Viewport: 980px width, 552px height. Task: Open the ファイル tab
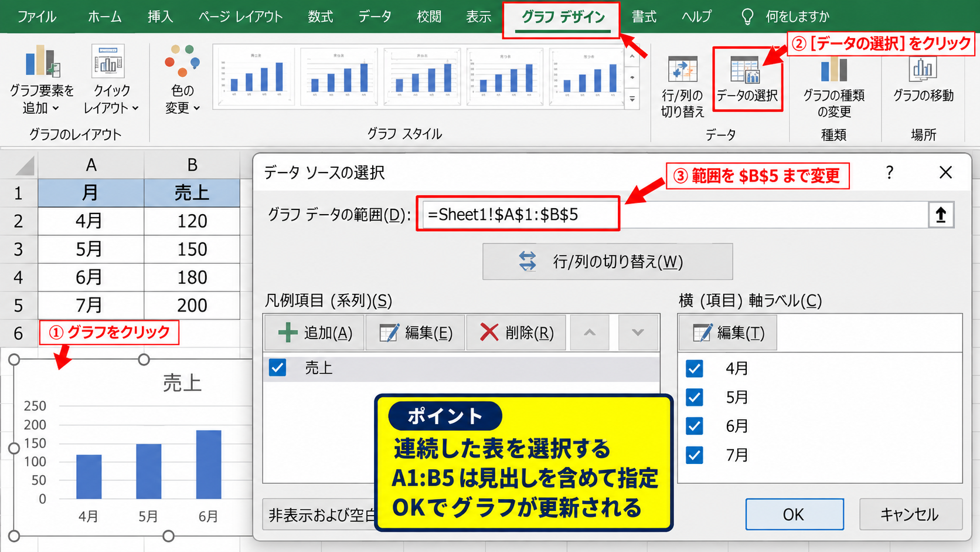coord(36,16)
